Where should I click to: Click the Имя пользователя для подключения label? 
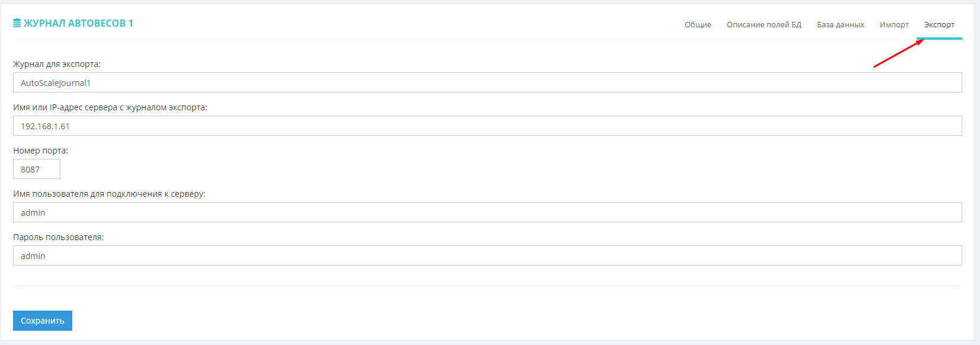pos(109,194)
